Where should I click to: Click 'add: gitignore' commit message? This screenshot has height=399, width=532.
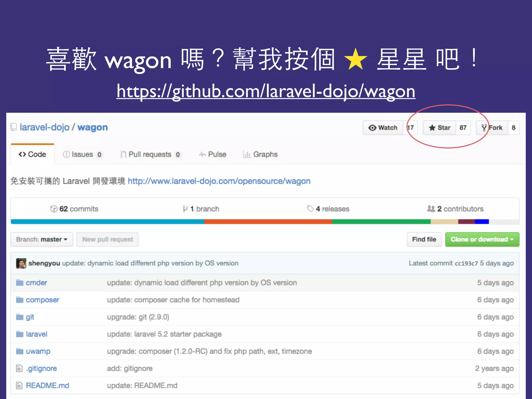click(x=130, y=368)
